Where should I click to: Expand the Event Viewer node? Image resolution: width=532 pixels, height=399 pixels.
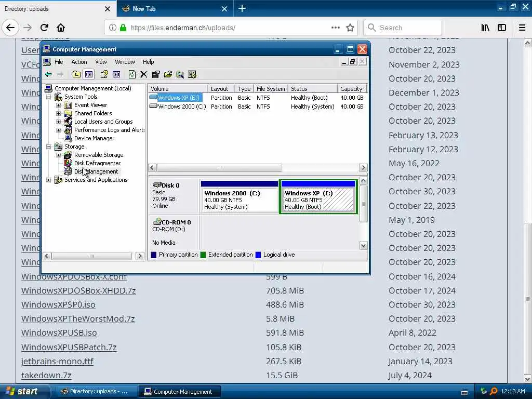tap(58, 105)
